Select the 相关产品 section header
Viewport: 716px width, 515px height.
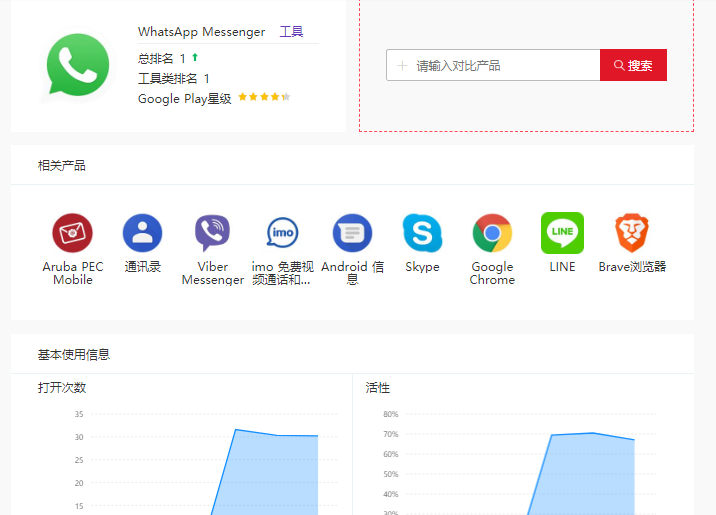(62, 165)
